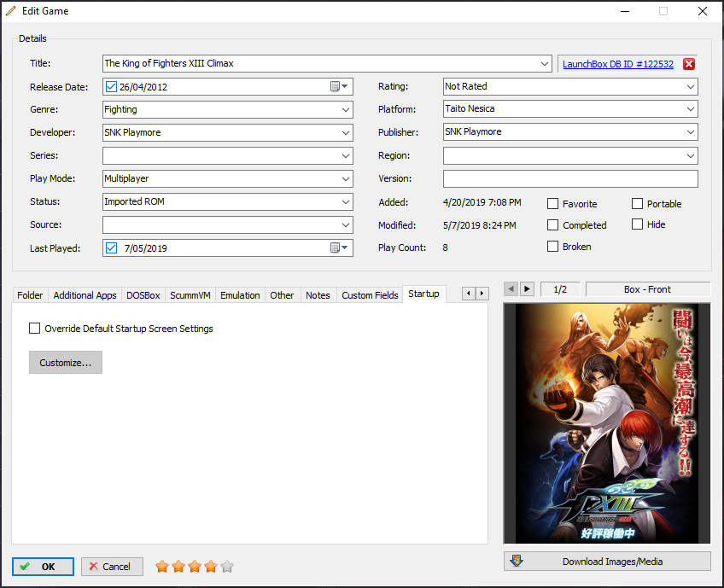Click the King of Fighters box art image
The width and height of the screenshot is (724, 588).
click(607, 423)
